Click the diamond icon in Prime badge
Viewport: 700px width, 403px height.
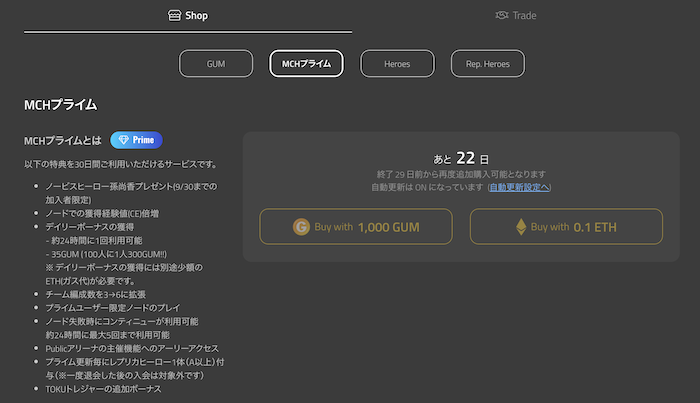point(124,140)
